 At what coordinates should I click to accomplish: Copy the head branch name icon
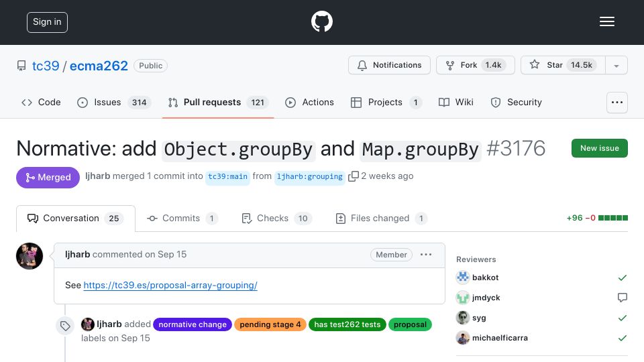coord(354,176)
